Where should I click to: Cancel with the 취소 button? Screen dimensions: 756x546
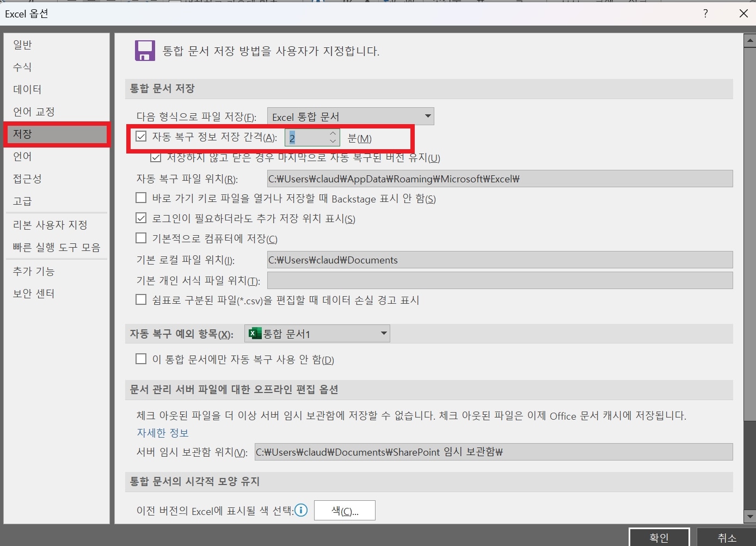pos(727,537)
